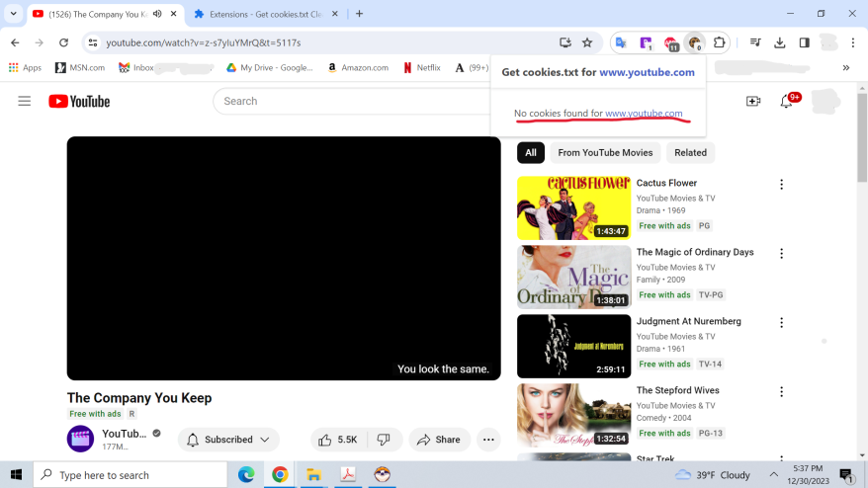Reload the page in Chrome
This screenshot has height=488, width=868.
pyautogui.click(x=63, y=42)
